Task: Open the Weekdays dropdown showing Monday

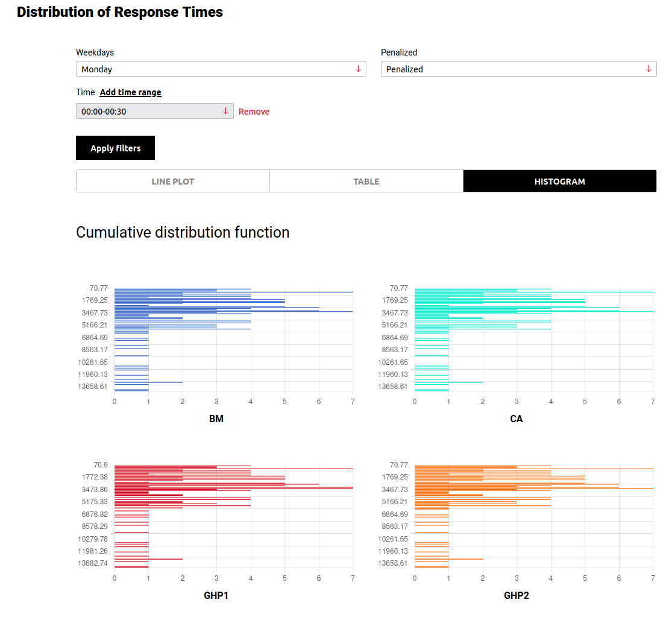Action: (x=221, y=69)
